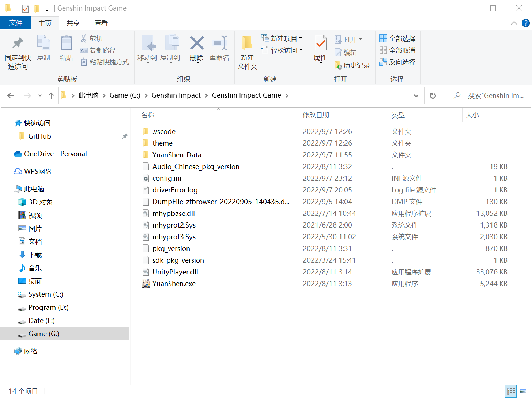Screen dimensions: 532x398
Task: Create a folder with 新建文件夹
Action: [248, 52]
